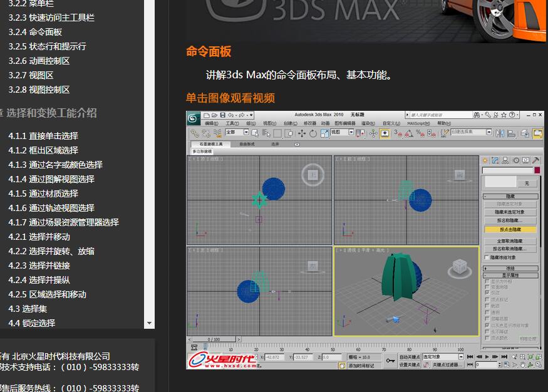Toggle the 仅边 checkbox under display properties
Viewport: 548px width, 392px height.
[487, 294]
